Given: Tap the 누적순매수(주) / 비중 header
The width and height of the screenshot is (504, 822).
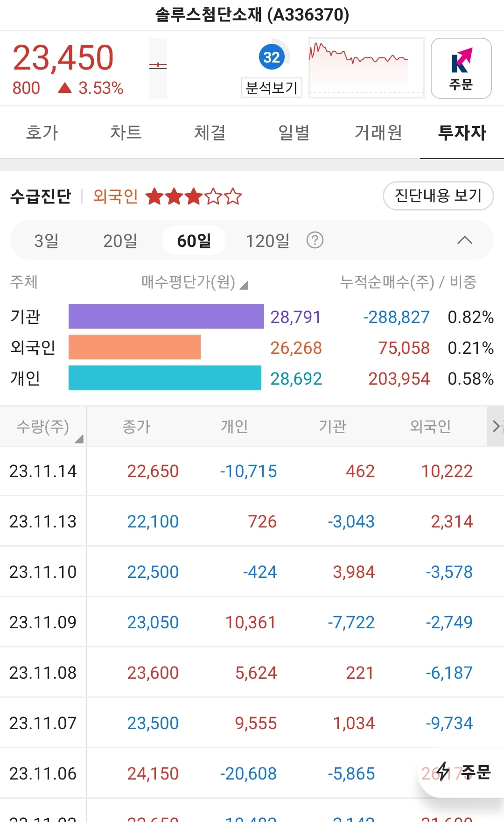Looking at the screenshot, I should tap(408, 282).
